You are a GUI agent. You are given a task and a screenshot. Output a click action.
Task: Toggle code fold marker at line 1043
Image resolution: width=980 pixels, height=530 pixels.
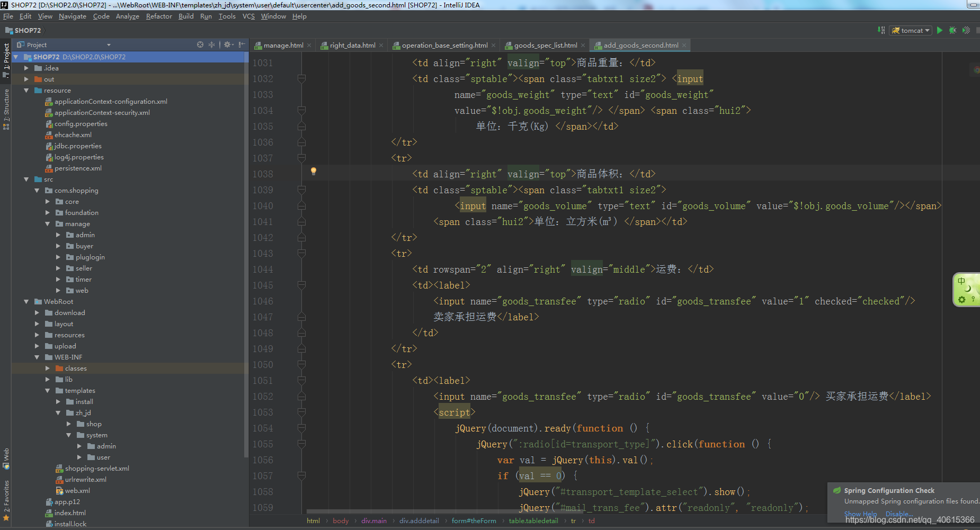coord(301,254)
